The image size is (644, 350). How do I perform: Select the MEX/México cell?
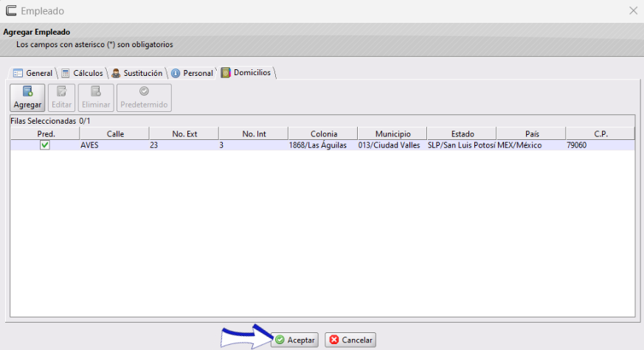pyautogui.click(x=531, y=145)
